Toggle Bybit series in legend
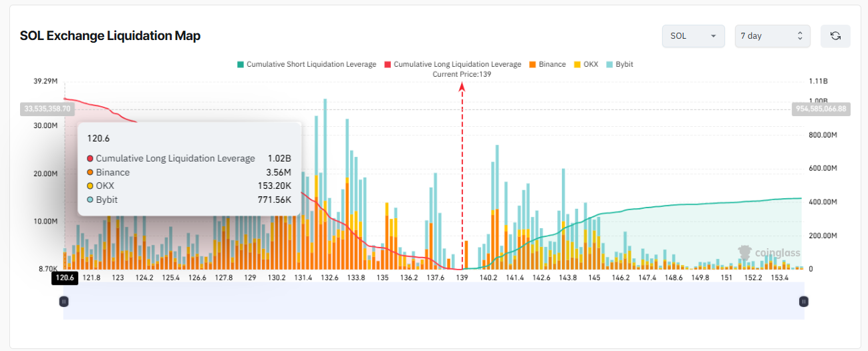This screenshot has width=868, height=351. pos(619,65)
